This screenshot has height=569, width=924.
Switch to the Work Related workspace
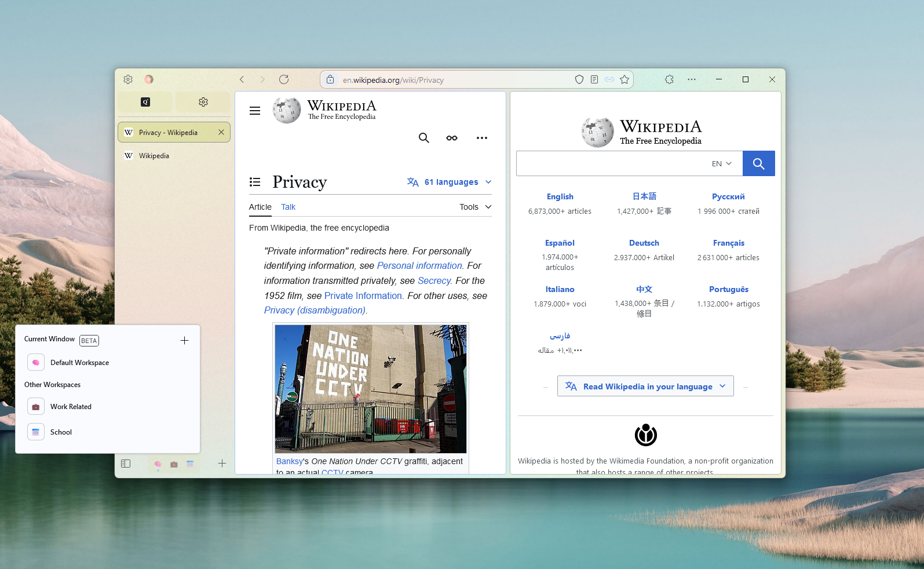108,407
